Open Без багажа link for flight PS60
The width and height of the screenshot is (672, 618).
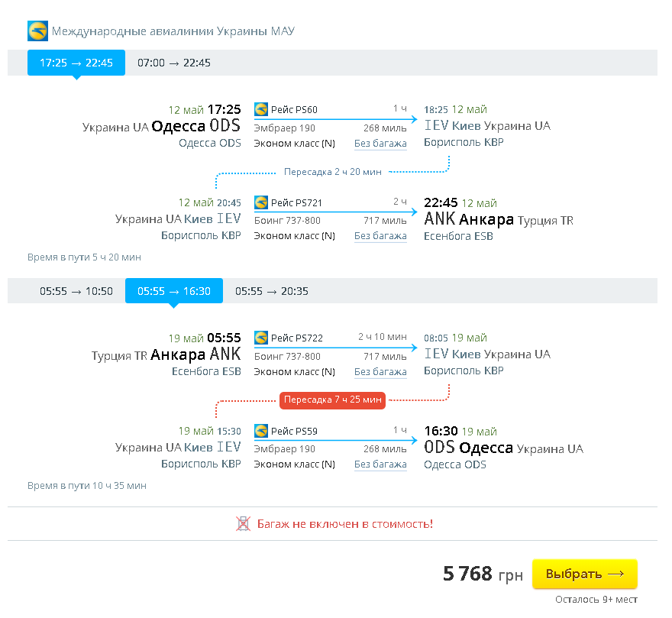(x=380, y=143)
